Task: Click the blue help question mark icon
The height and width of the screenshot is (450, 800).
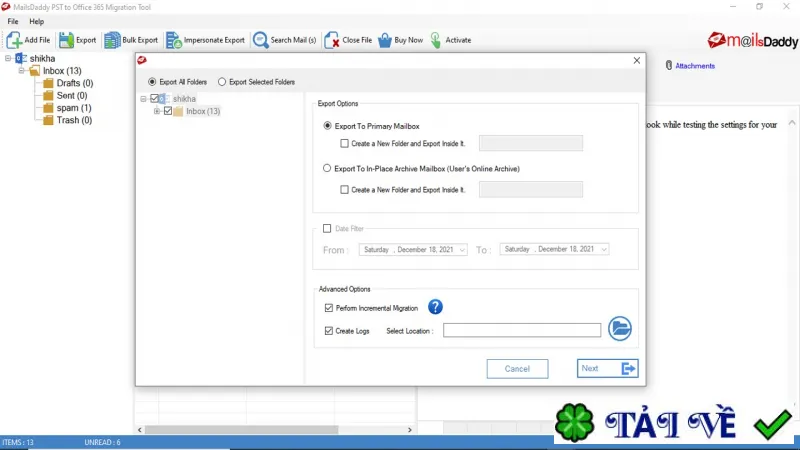Action: pos(435,307)
